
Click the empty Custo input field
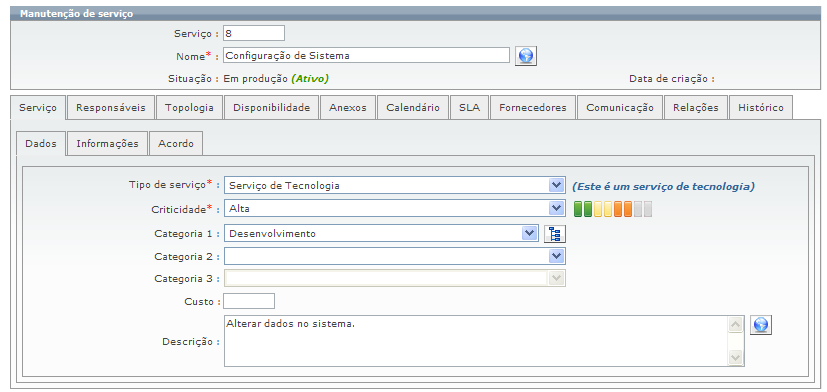click(x=249, y=301)
